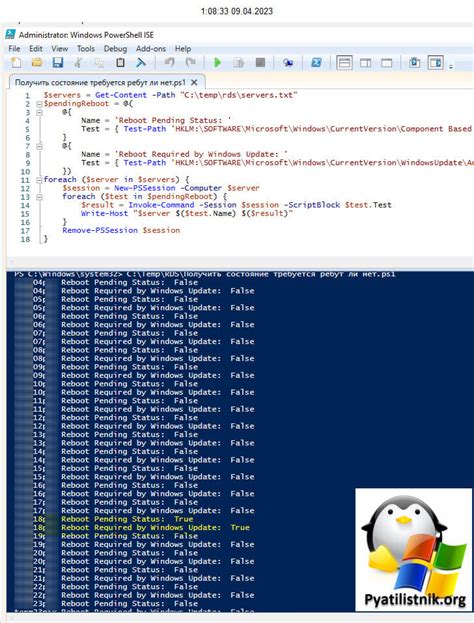Clear the console pane with the toolbar icon

coord(141,63)
